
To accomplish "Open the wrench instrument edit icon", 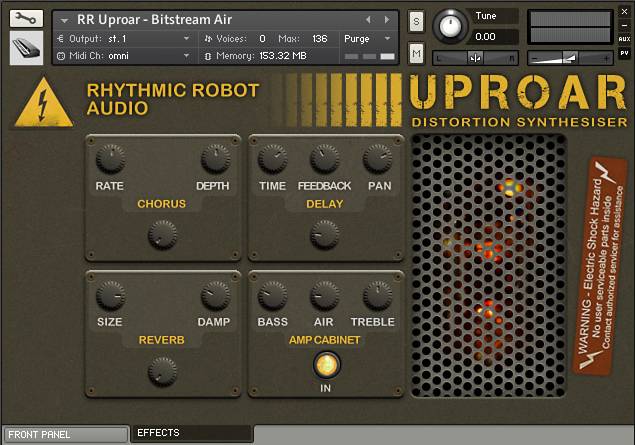I will (x=26, y=19).
